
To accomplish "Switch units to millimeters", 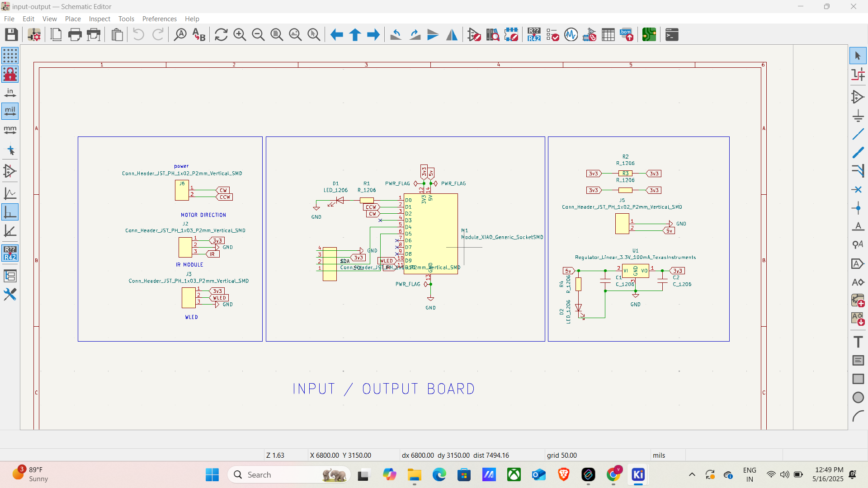I will (10, 130).
